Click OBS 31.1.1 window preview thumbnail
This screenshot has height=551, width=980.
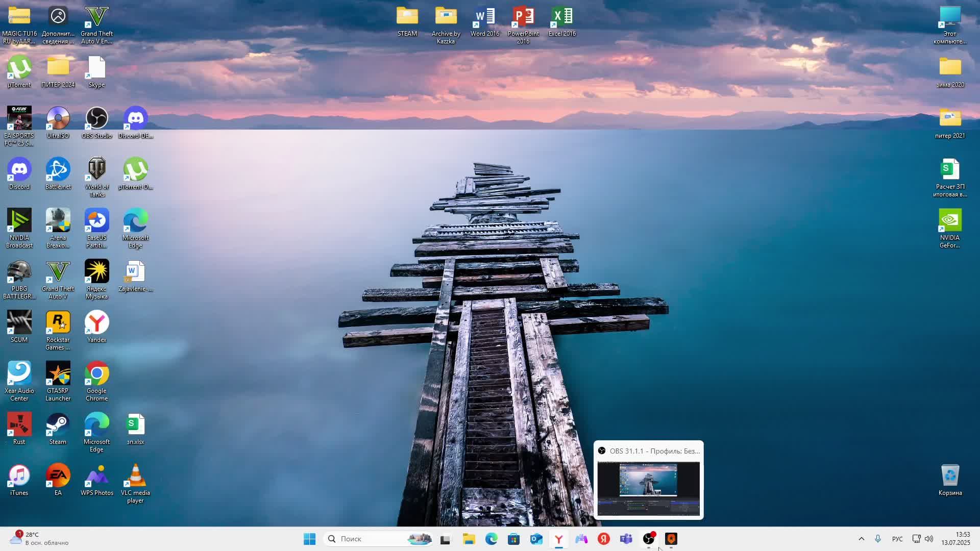coord(648,489)
